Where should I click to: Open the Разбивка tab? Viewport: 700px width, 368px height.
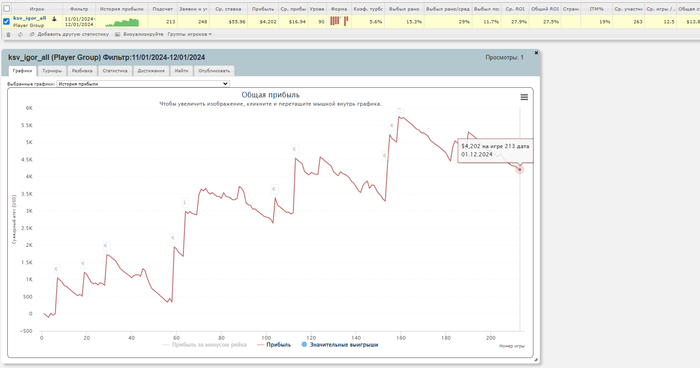click(82, 71)
